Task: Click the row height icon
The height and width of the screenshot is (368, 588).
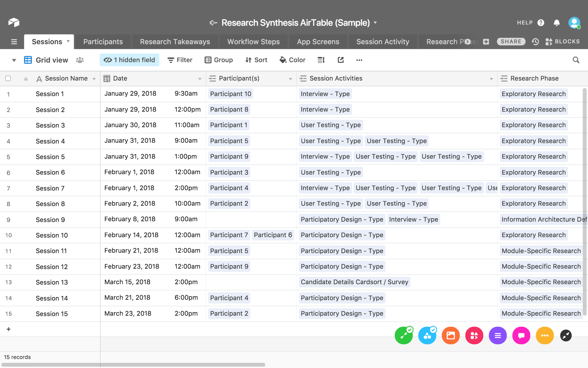Action: coord(321,60)
